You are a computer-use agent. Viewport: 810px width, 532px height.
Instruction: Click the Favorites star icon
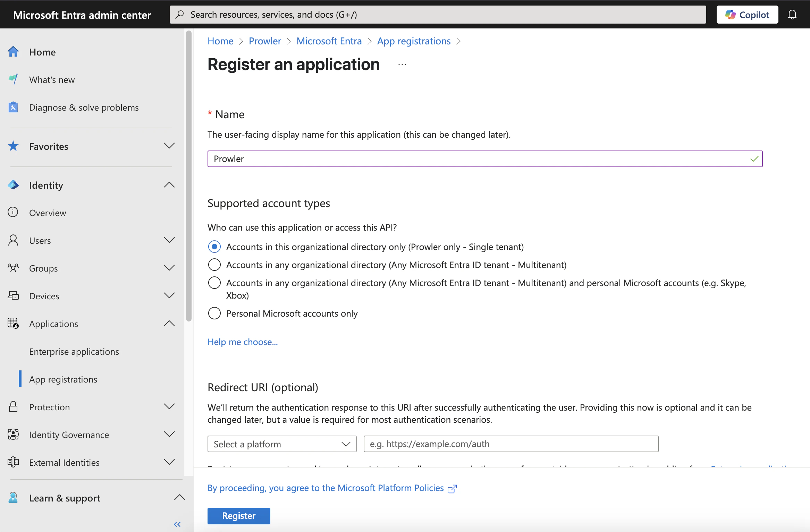pos(13,146)
